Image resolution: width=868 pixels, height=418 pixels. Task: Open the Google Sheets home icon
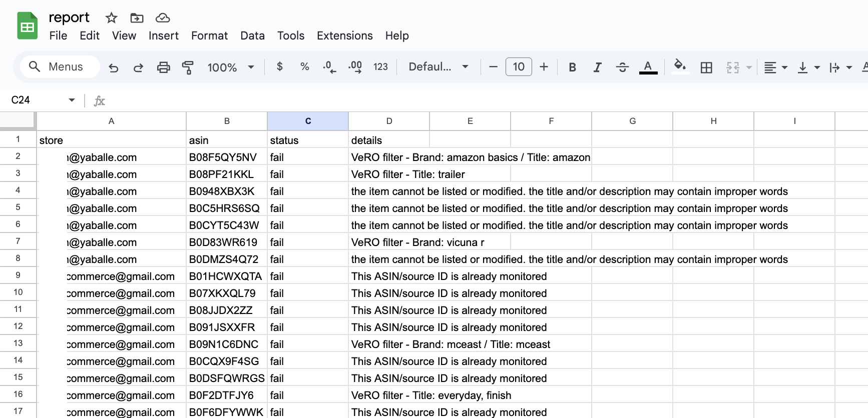28,26
